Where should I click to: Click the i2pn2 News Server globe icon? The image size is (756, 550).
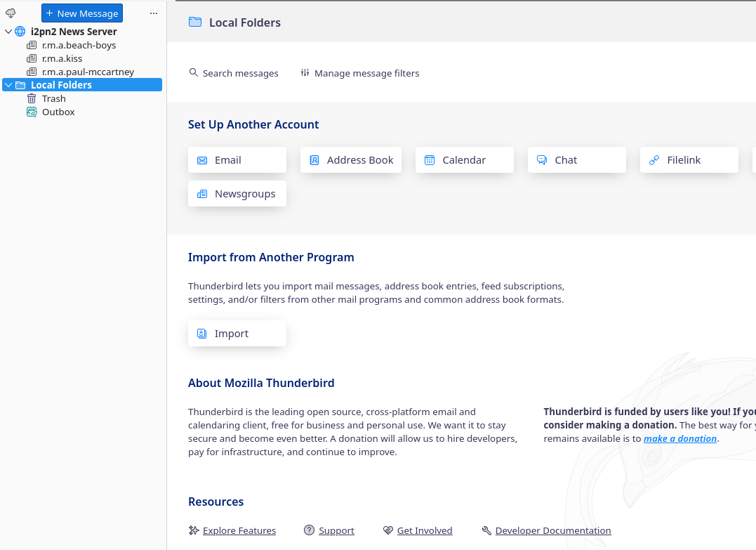20,32
